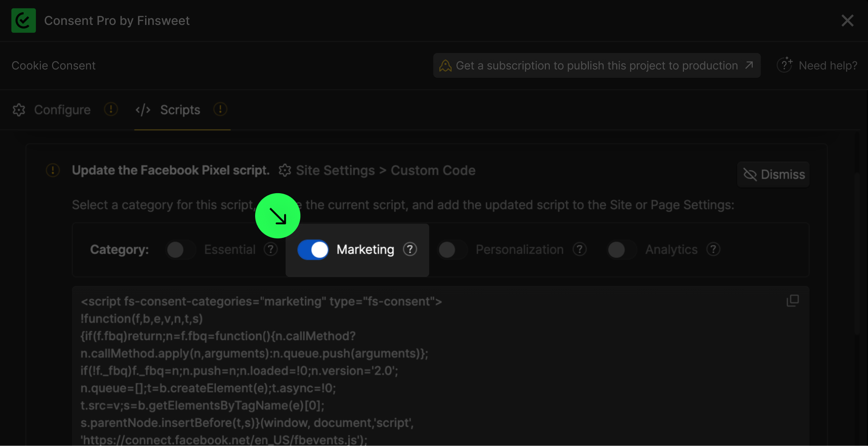868x446 pixels.
Task: Click the Consent Pro green logo icon
Action: tap(24, 21)
